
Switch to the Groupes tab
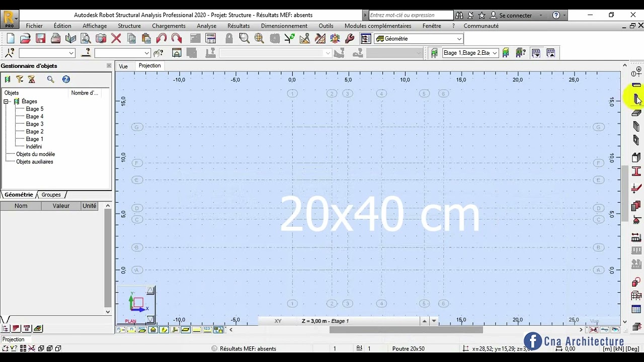[x=51, y=195]
